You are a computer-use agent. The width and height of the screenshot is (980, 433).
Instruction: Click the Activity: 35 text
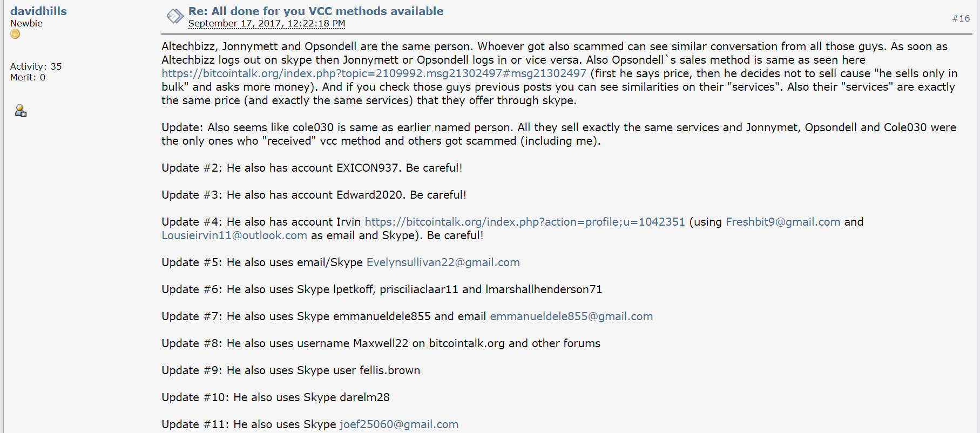click(36, 66)
